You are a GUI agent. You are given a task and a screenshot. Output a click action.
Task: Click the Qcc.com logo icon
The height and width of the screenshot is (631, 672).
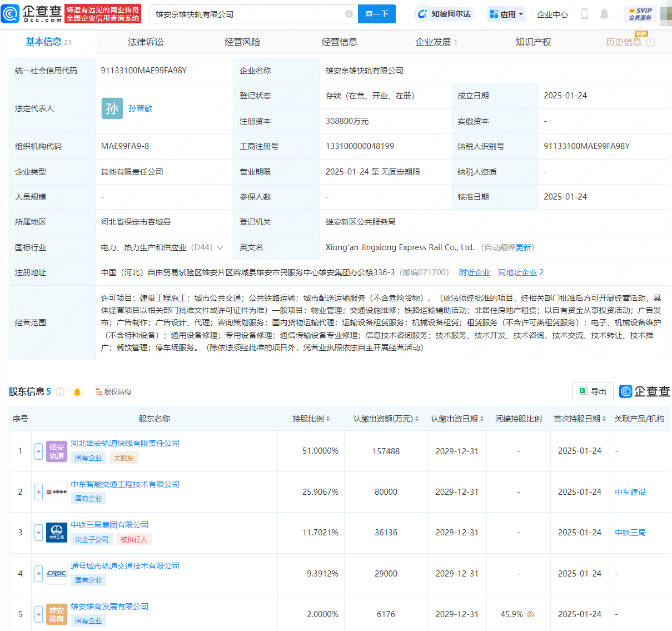tap(11, 14)
